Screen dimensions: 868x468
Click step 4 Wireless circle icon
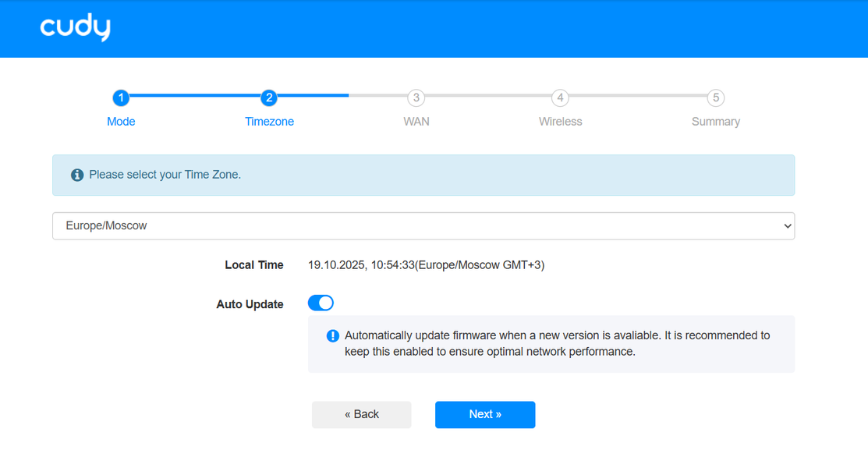point(560,97)
